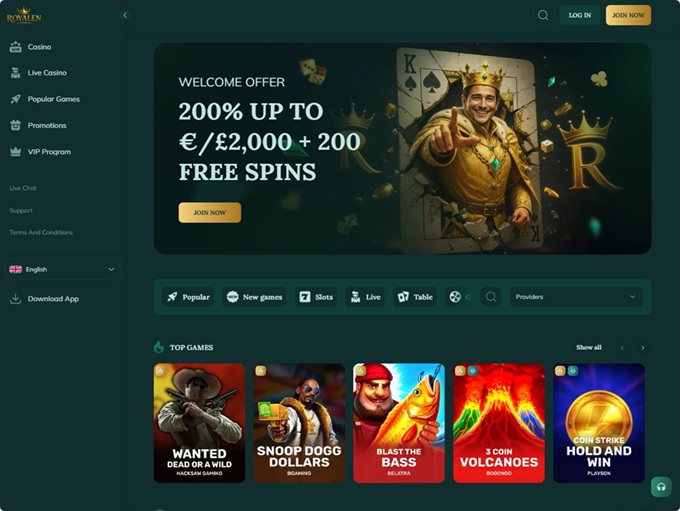Select the New games category tab

click(x=255, y=297)
